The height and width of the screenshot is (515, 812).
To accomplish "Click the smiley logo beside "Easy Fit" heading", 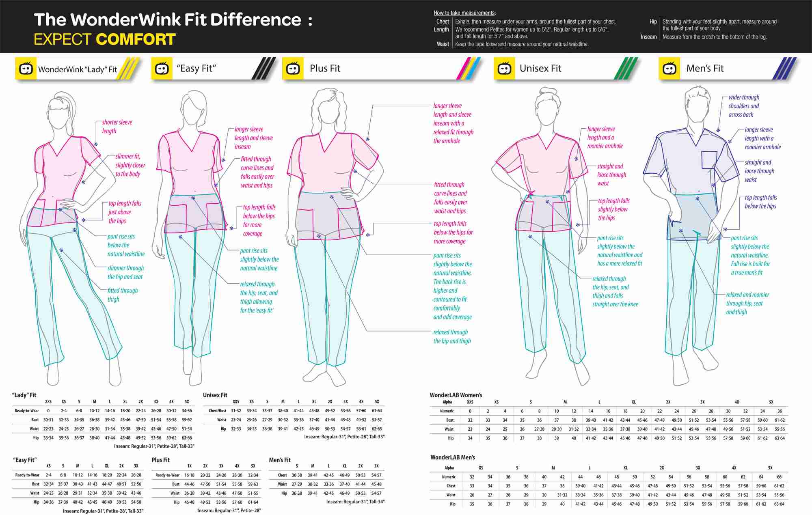I will click(162, 68).
